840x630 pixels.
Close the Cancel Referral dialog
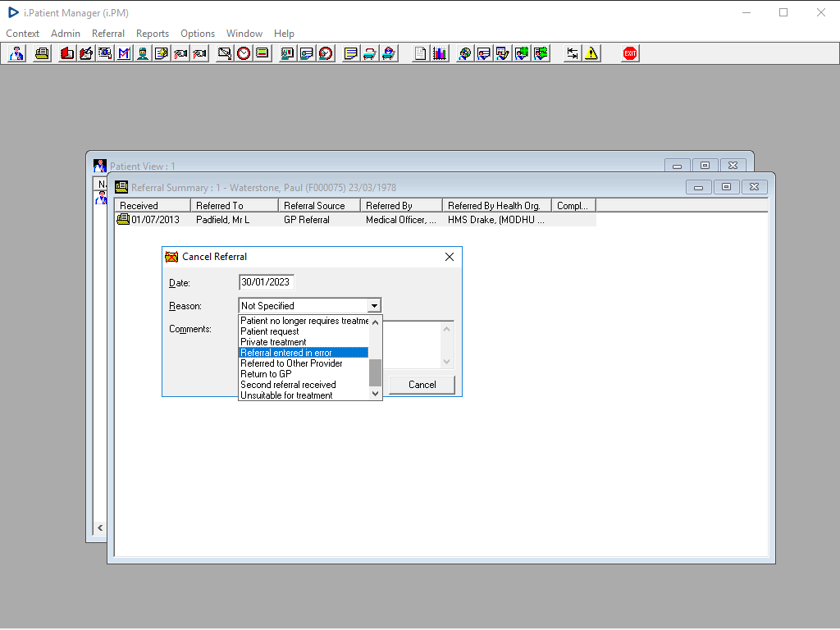[450, 257]
